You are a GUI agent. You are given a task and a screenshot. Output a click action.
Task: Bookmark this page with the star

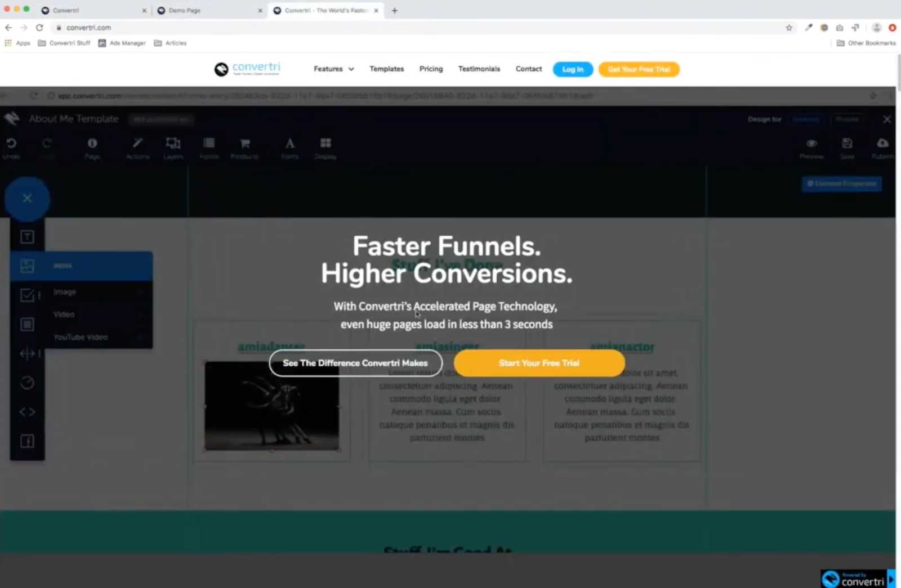789,28
